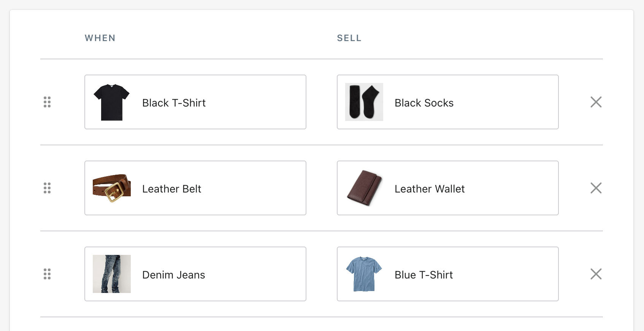This screenshot has height=331, width=644.
Task: Click the Leather Wallet product thumbnail
Action: click(364, 188)
